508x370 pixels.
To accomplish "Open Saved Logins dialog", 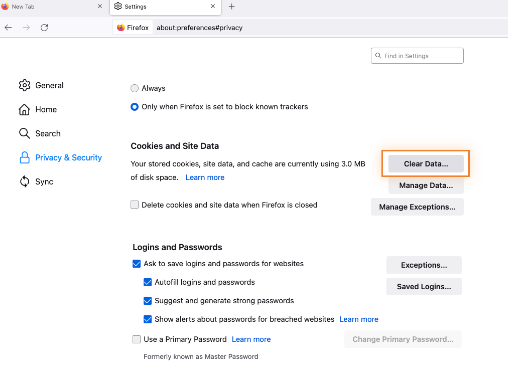I will click(x=424, y=287).
